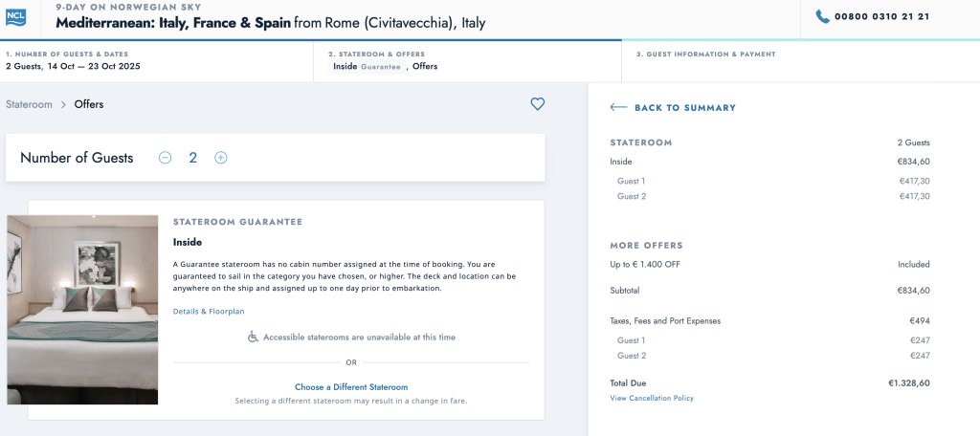
Task: Click Accessible staterooms are unavailable text
Action: [360, 338]
